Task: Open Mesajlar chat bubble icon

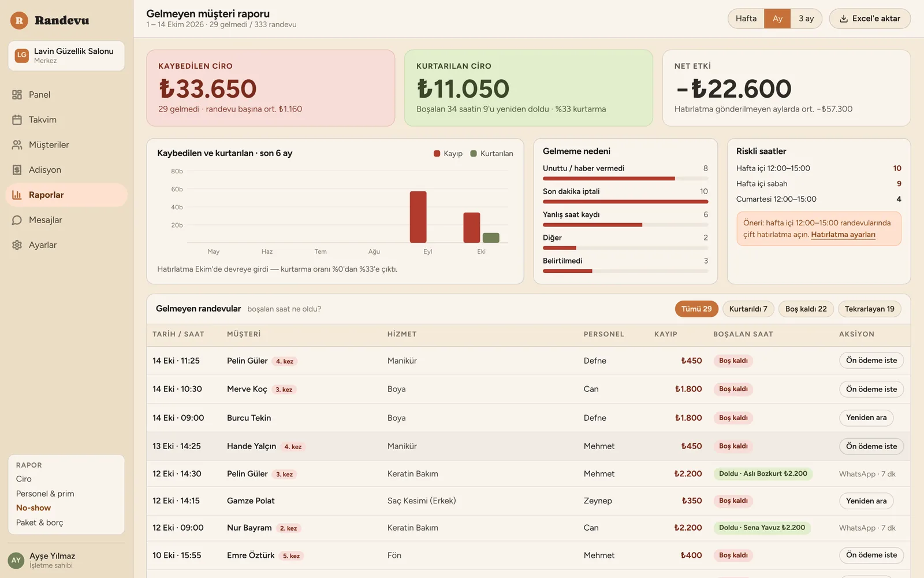Action: tap(17, 220)
